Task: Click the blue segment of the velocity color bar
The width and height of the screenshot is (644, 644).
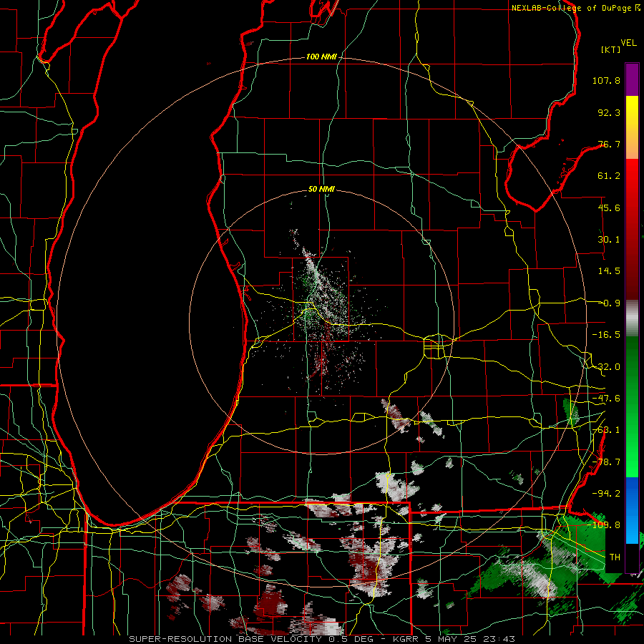Action: (632, 510)
